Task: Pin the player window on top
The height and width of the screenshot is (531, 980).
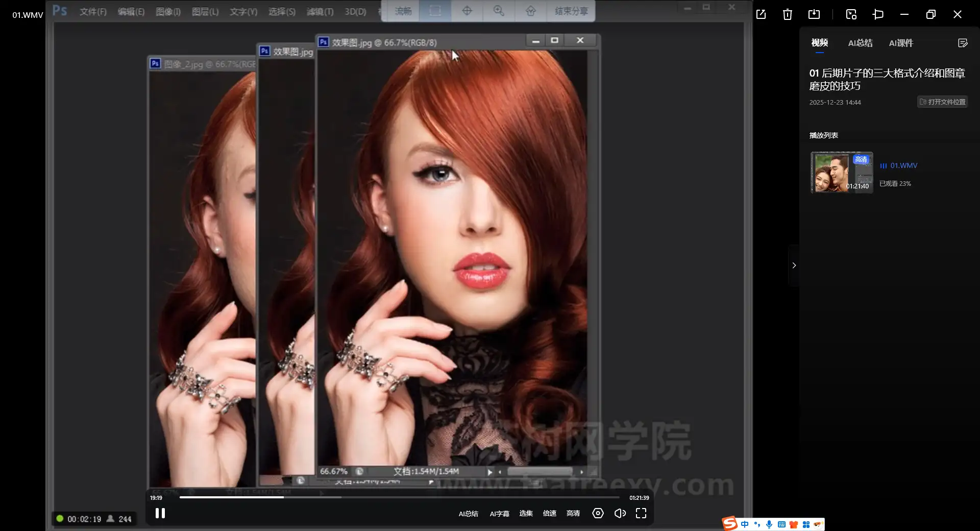Action: point(878,14)
